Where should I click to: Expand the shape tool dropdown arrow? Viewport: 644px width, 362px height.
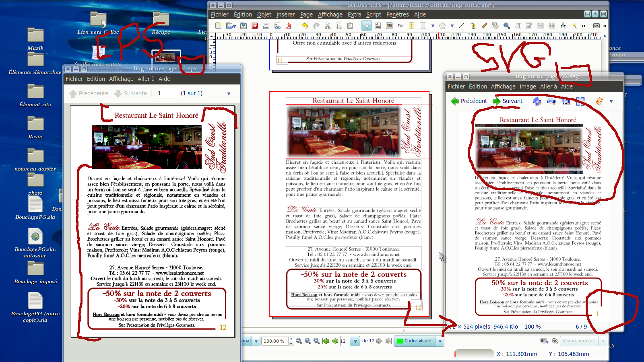click(x=433, y=26)
